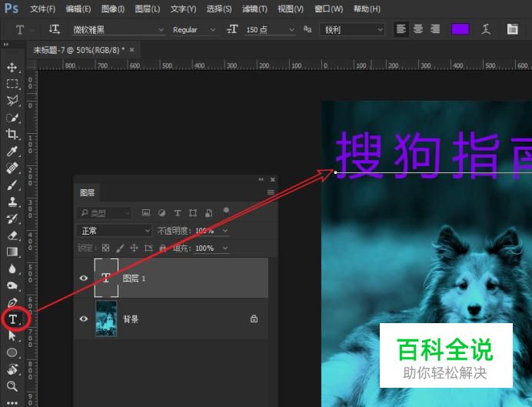Open the 图像(I) menu
The height and width of the screenshot is (407, 532).
point(113,8)
